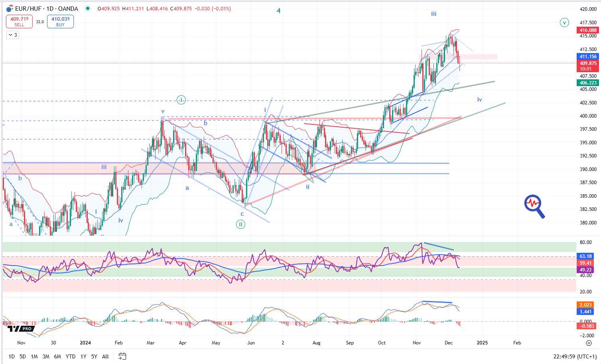Click the 1.441 blue MACD value label
This screenshot has width=601, height=364.
(x=585, y=312)
